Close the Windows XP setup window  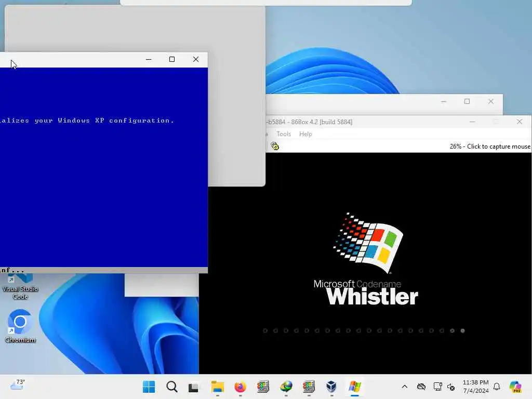point(196,59)
